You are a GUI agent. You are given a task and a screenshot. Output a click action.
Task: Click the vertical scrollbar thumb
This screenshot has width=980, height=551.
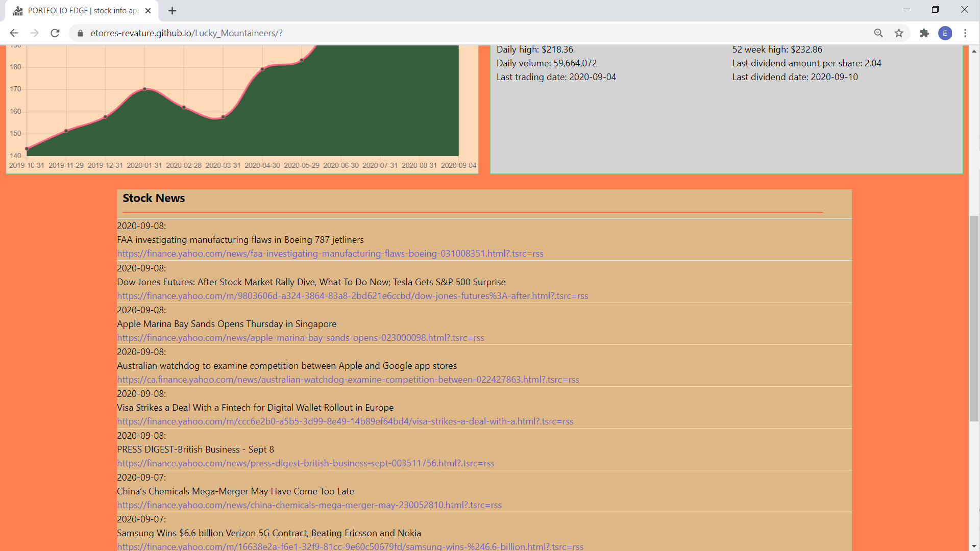(x=974, y=318)
